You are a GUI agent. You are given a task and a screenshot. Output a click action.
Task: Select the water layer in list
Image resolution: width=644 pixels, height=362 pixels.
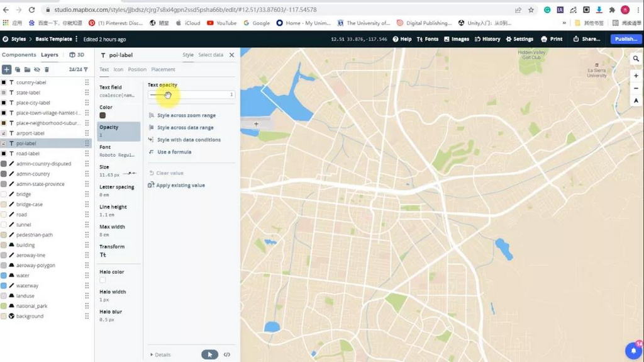[23, 275]
